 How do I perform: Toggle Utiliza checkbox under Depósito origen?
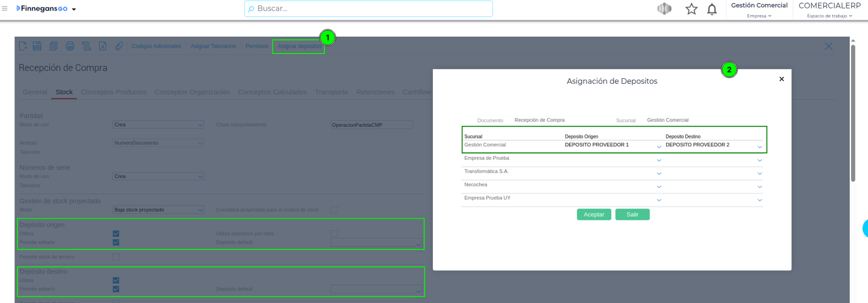[116, 234]
